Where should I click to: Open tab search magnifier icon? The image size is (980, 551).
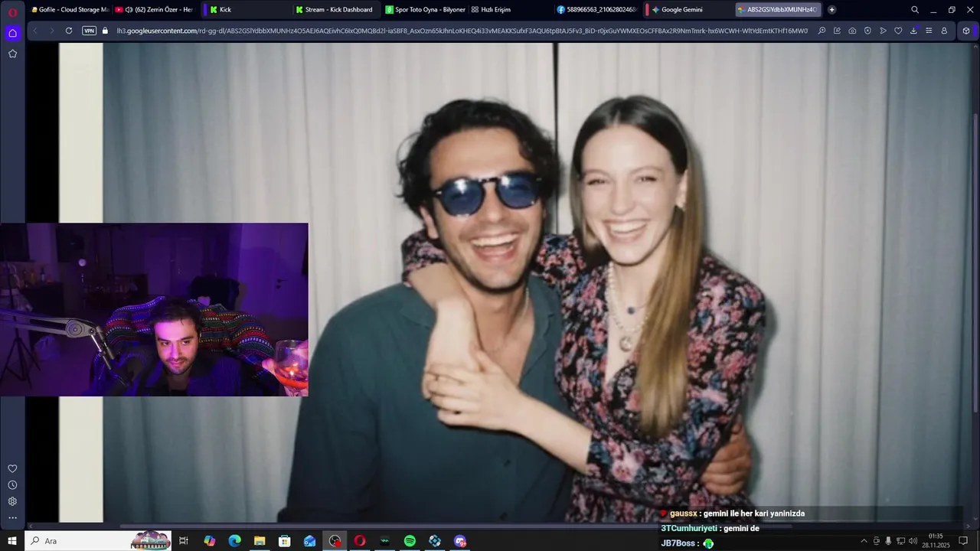tap(915, 10)
